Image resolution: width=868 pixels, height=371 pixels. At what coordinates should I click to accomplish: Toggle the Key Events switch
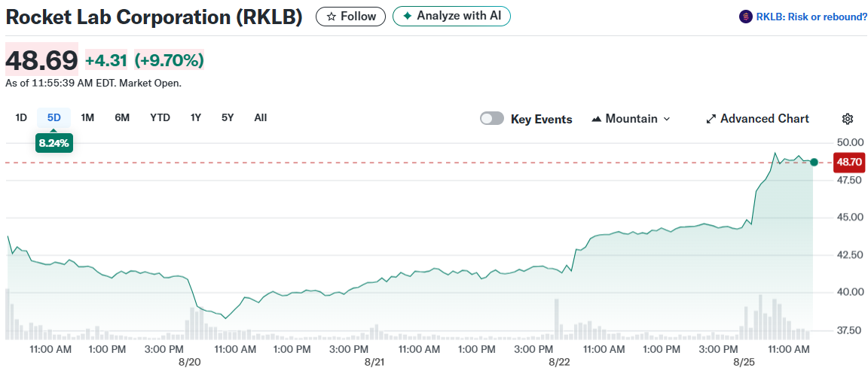pos(492,118)
